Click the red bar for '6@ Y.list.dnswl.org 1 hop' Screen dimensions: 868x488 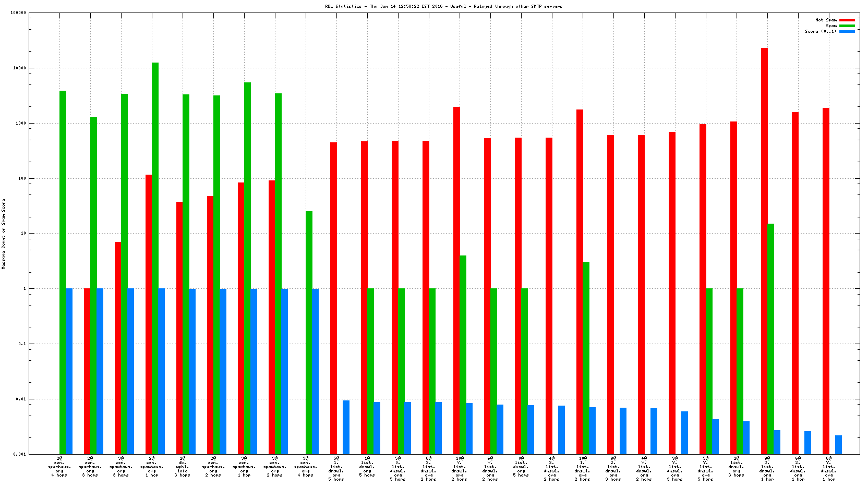(826, 280)
